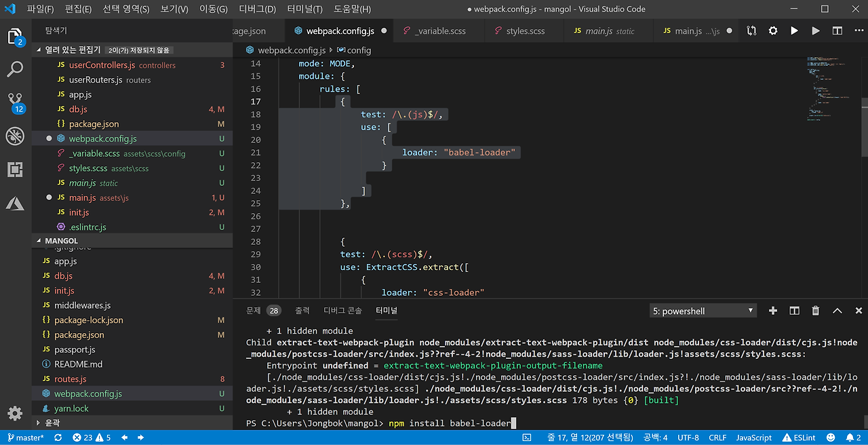Open the Go (이동) menu
This screenshot has height=445, width=868.
click(214, 9)
